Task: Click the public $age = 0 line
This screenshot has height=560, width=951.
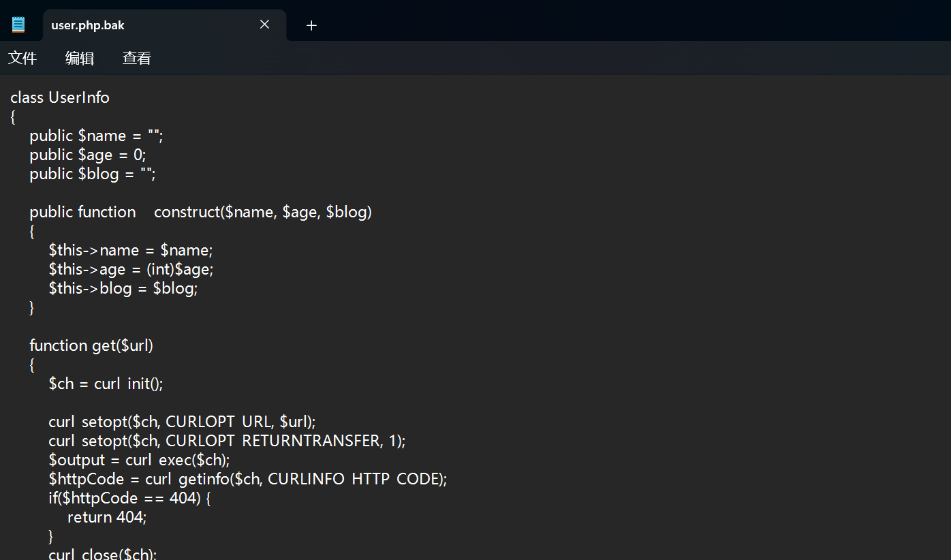Action: click(x=88, y=155)
